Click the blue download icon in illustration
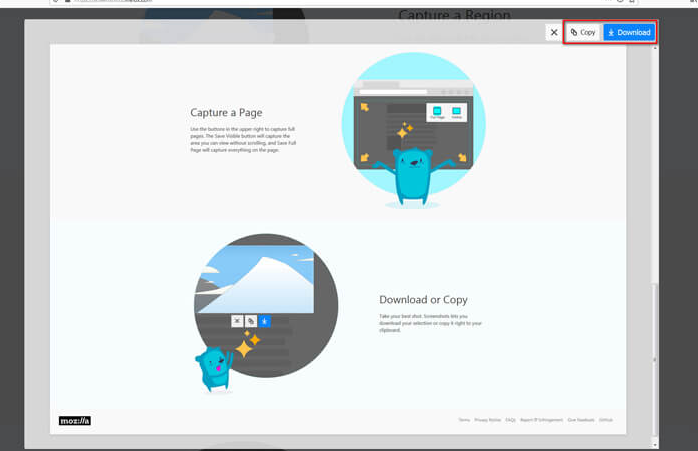 click(x=264, y=321)
